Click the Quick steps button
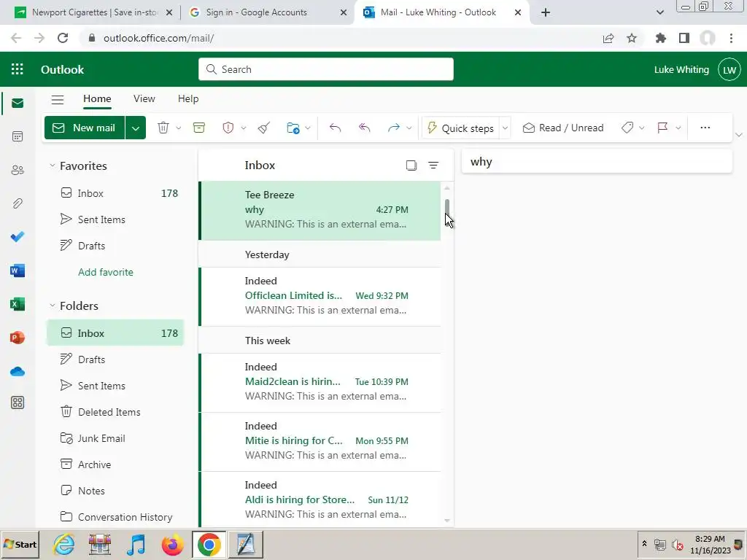The width and height of the screenshot is (747, 560). pyautogui.click(x=461, y=128)
